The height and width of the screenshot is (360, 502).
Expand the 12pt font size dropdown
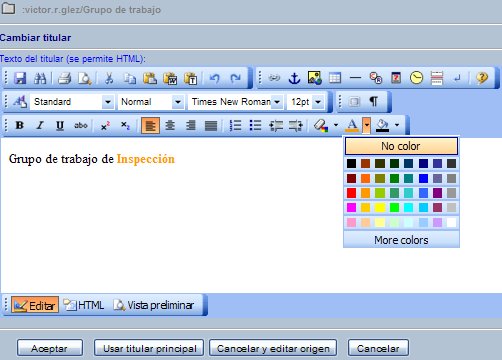click(318, 102)
